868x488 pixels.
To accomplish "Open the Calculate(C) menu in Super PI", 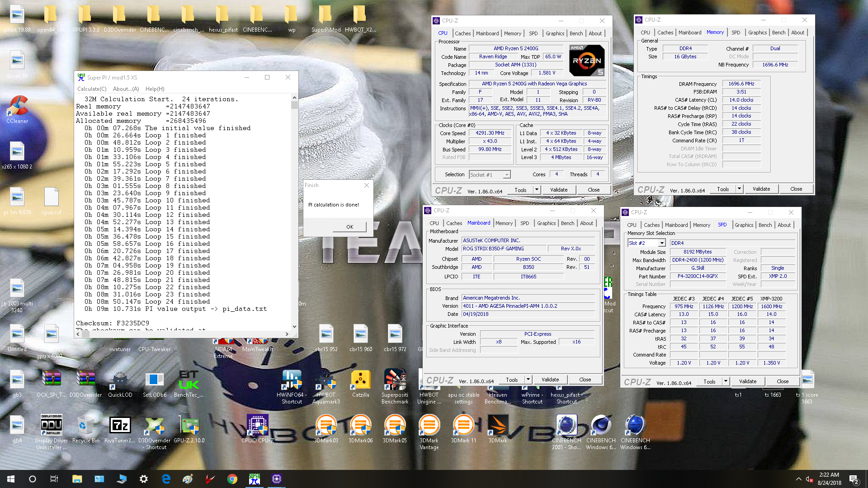I will tap(92, 89).
